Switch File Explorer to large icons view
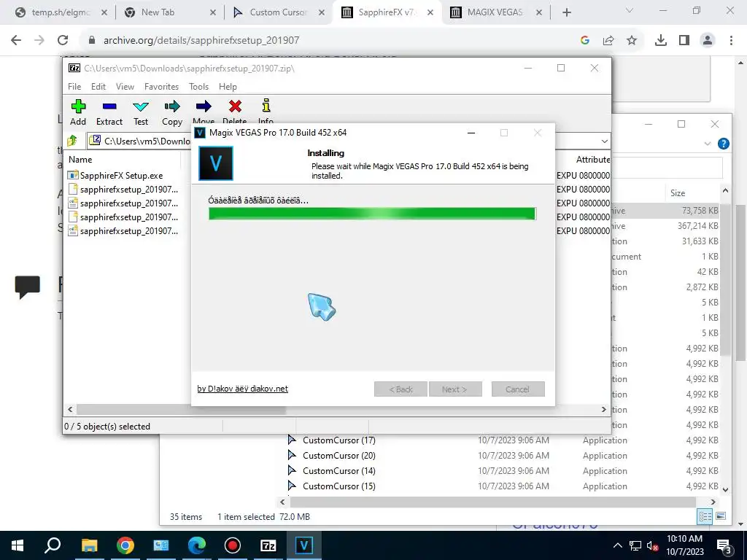 click(x=721, y=516)
